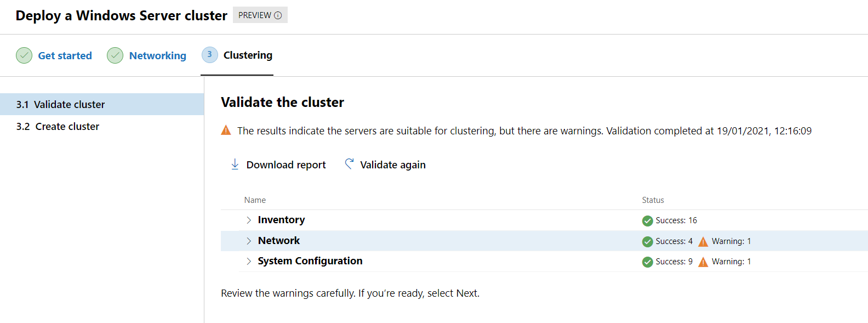Sort by the Status column header
This screenshot has height=323, width=868.
pyautogui.click(x=653, y=200)
